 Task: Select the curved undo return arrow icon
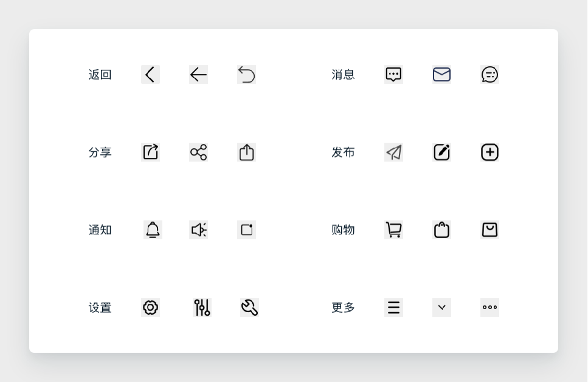(x=246, y=75)
